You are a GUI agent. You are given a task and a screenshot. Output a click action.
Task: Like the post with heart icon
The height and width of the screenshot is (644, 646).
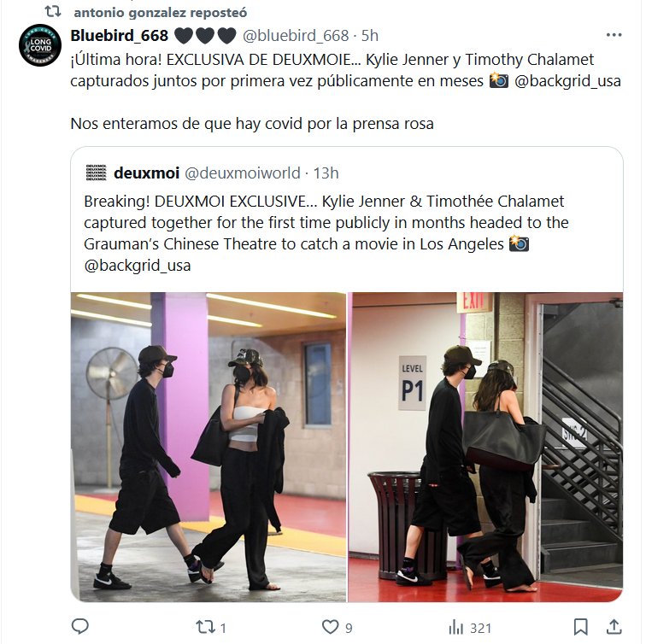330,627
